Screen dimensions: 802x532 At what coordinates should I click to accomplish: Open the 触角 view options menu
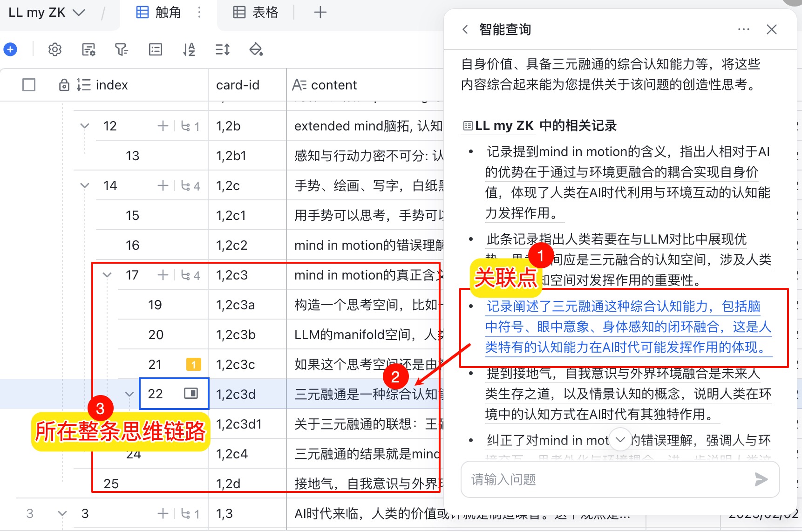[x=199, y=12]
